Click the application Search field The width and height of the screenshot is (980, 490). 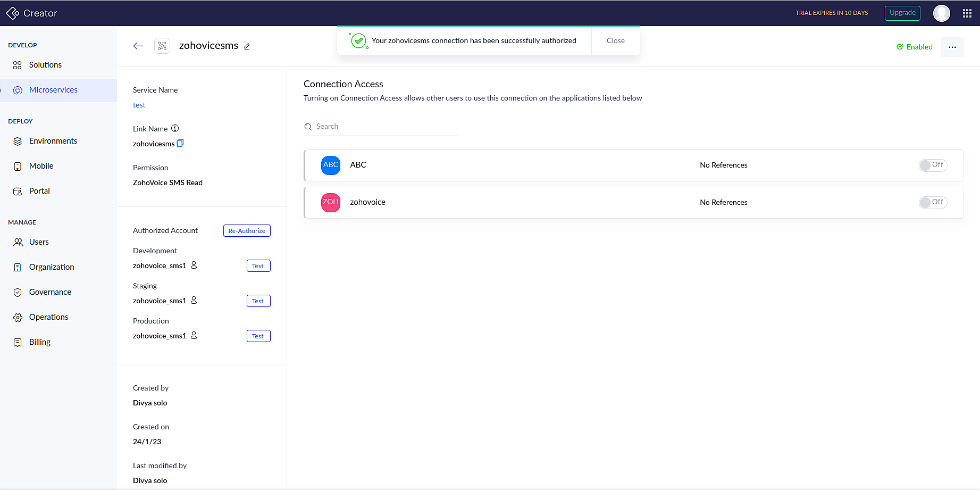[x=383, y=127]
